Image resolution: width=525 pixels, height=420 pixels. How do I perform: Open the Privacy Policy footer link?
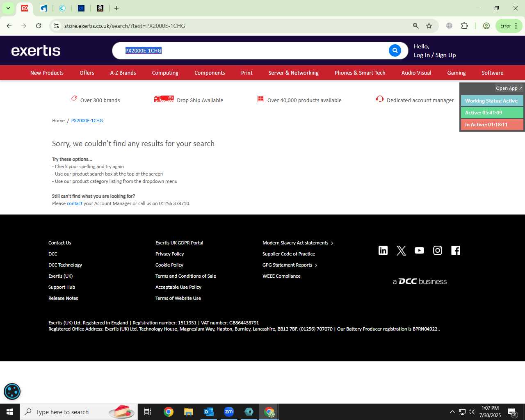point(169,254)
